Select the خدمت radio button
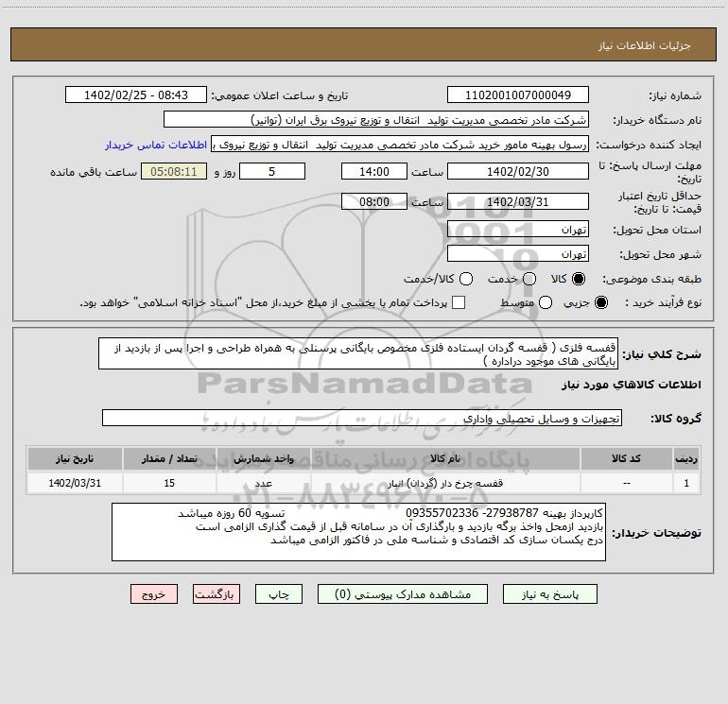The image size is (728, 704). 529,279
